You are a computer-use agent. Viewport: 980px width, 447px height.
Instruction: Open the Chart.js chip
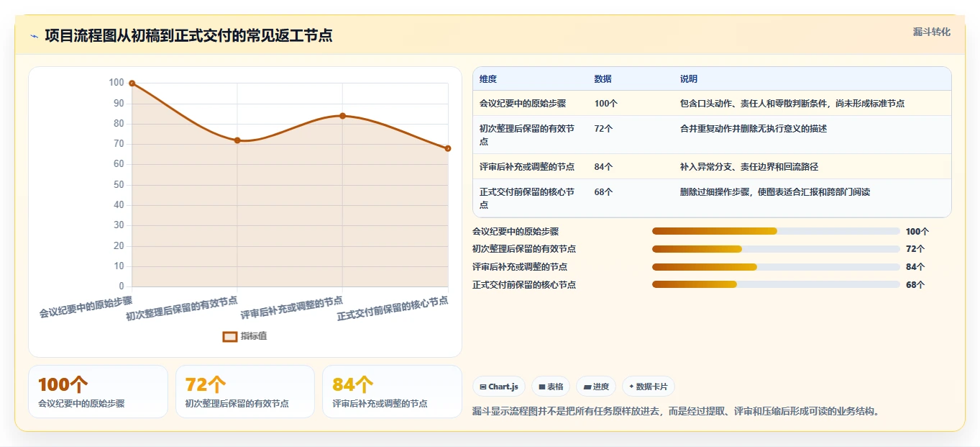point(499,387)
